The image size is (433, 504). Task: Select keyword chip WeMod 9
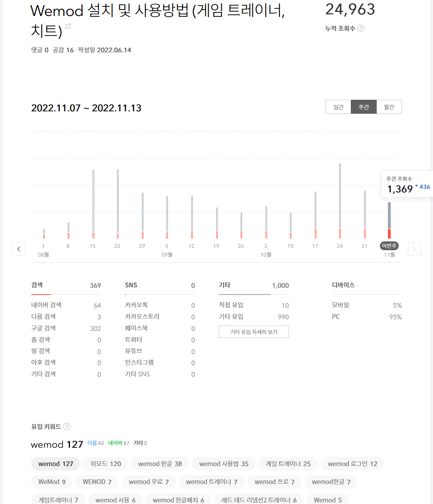(x=52, y=482)
